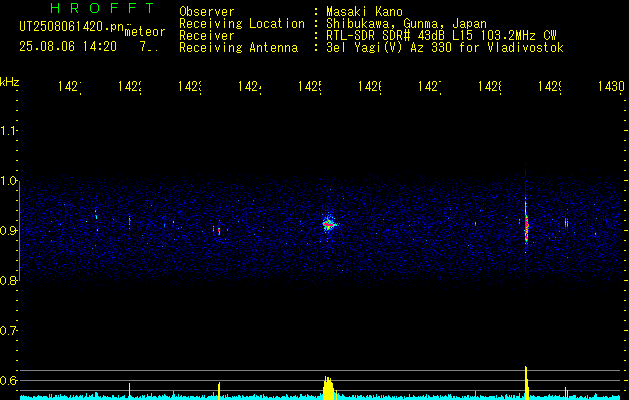Click the 1422 time axis label
The image size is (629, 400).
[130, 87]
